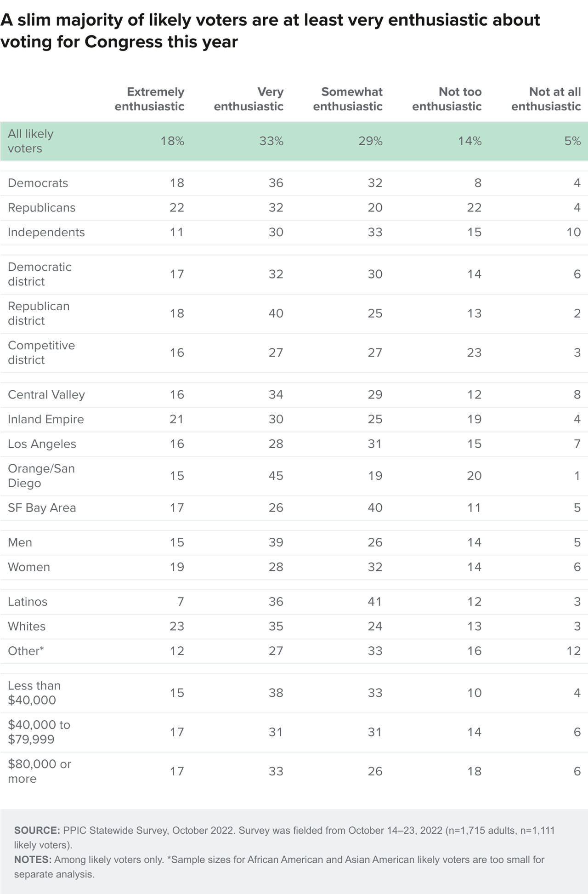
Task: Select the Extremely enthusiastic column header
Action: [149, 99]
